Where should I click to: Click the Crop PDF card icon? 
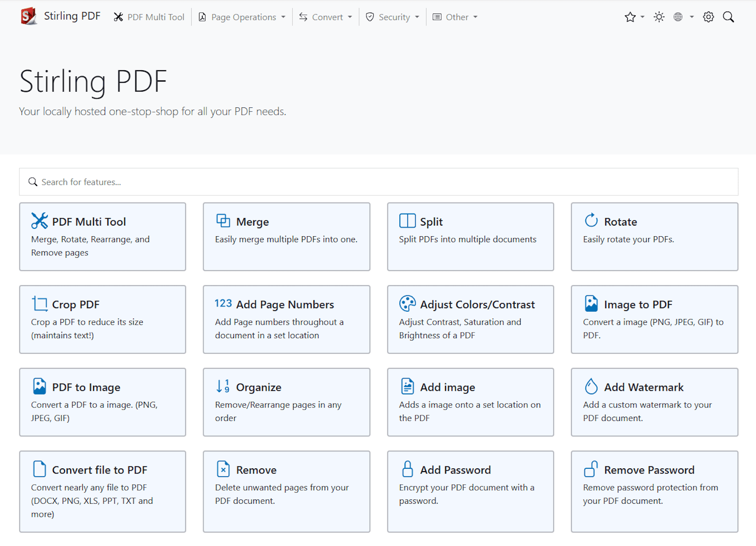[x=40, y=304]
